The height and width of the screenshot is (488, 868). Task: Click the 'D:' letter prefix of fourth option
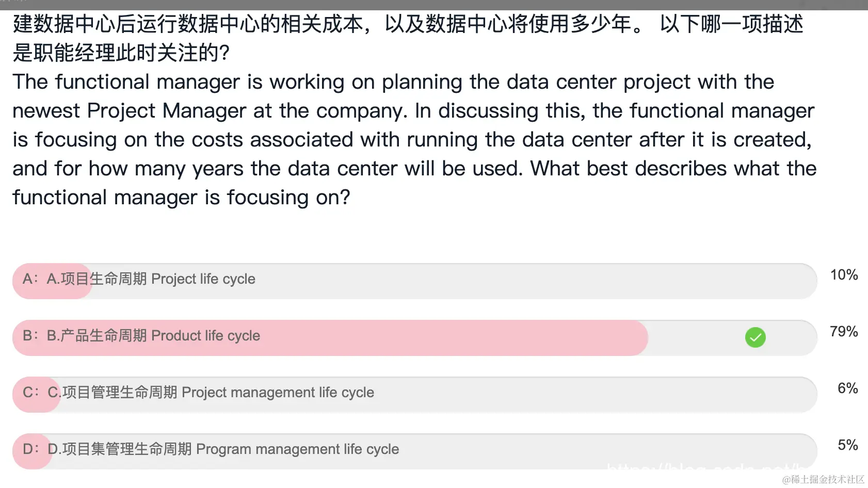tap(30, 449)
